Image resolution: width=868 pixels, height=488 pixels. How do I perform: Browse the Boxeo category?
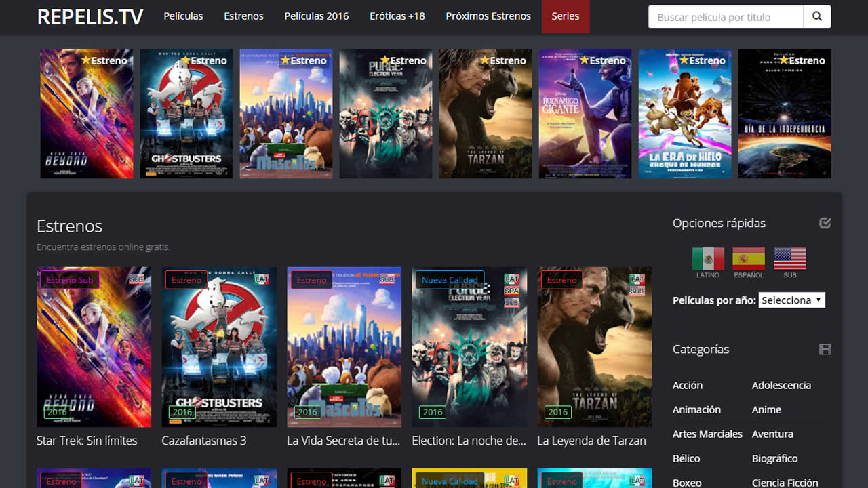click(x=687, y=483)
